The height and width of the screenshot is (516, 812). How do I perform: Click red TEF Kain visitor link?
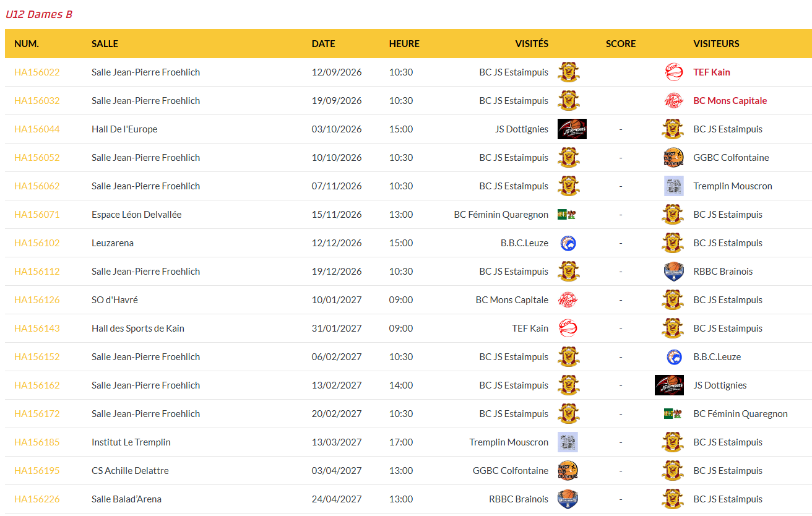click(712, 72)
